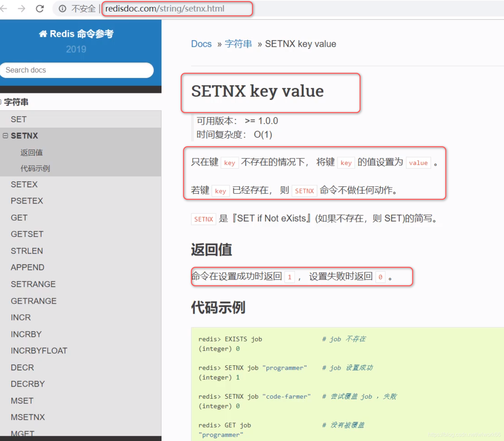Open GET command page in sidebar
504x441 pixels.
[19, 218]
